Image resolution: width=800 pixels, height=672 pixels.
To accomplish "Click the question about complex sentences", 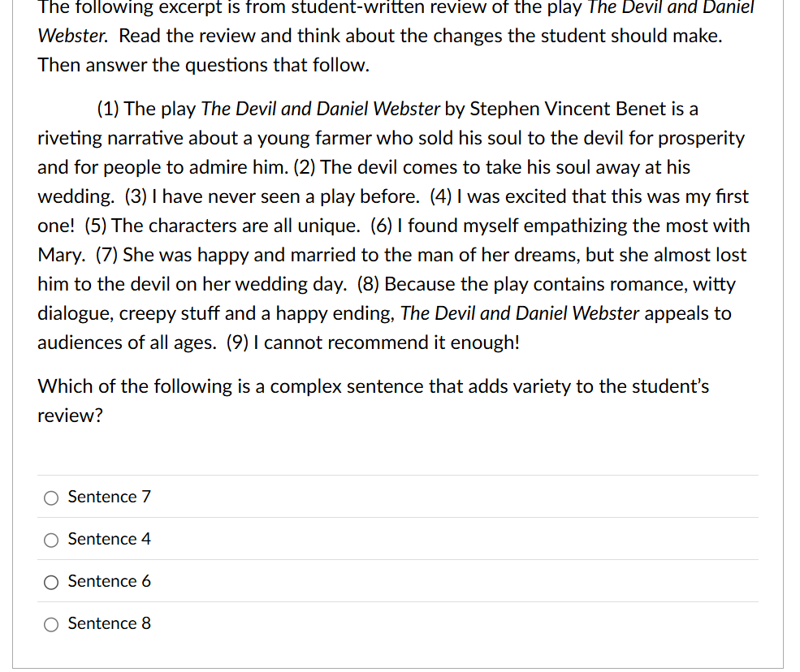I will [x=372, y=400].
